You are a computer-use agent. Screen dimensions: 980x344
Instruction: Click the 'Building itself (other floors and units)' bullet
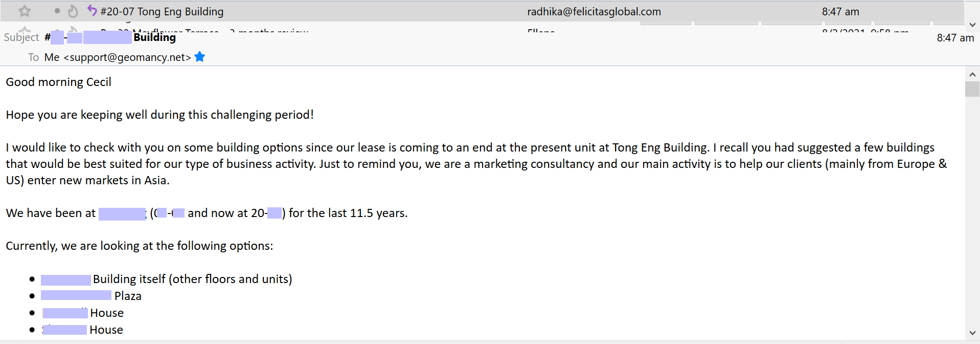coord(192,279)
